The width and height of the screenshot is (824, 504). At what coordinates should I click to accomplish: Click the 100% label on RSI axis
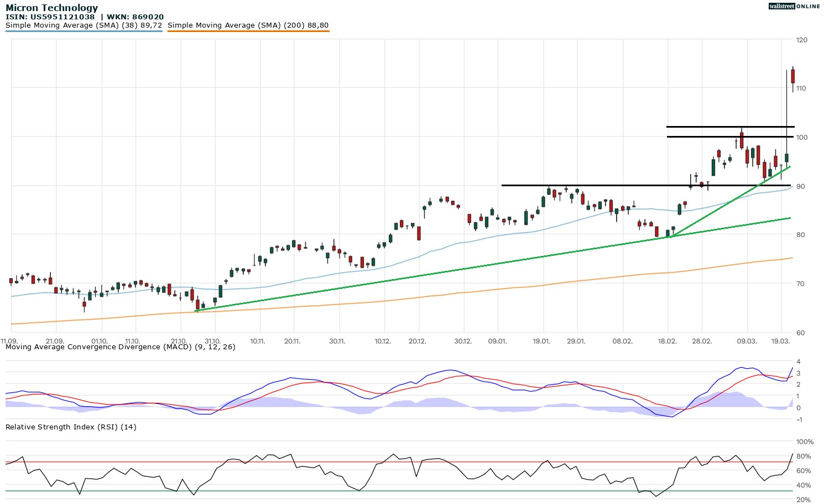point(805,442)
